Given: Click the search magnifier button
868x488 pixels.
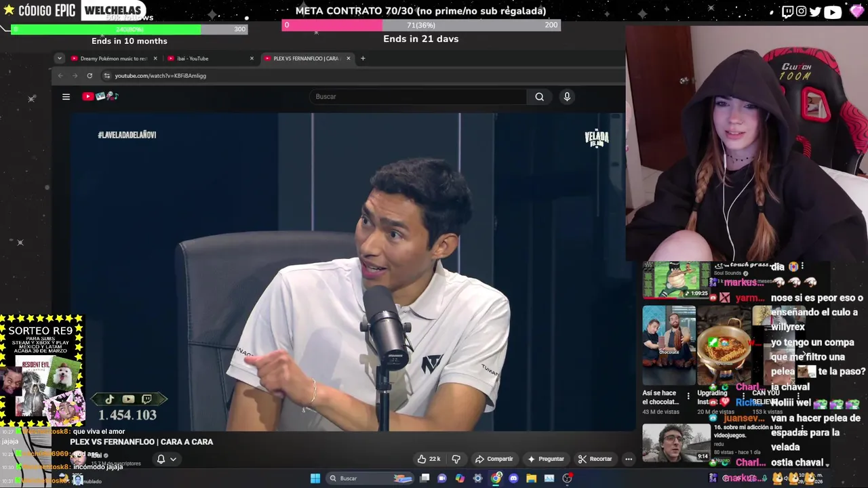Looking at the screenshot, I should (539, 96).
